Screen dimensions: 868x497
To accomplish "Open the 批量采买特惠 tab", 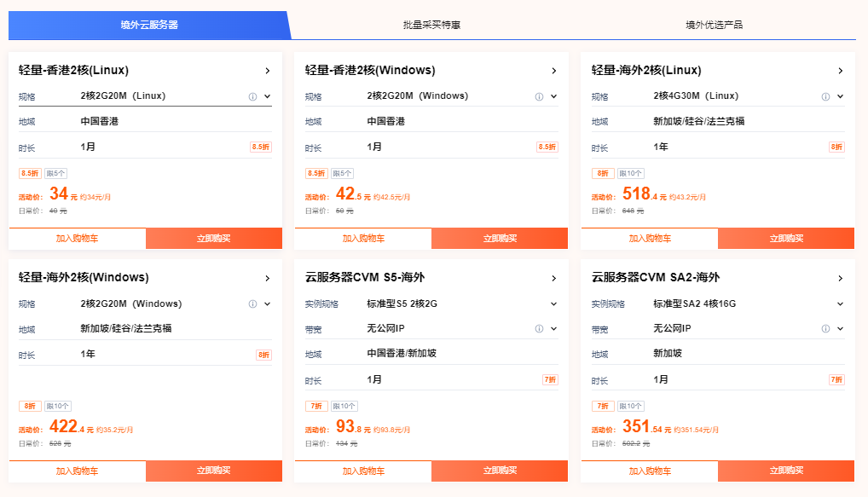I will 431,25.
